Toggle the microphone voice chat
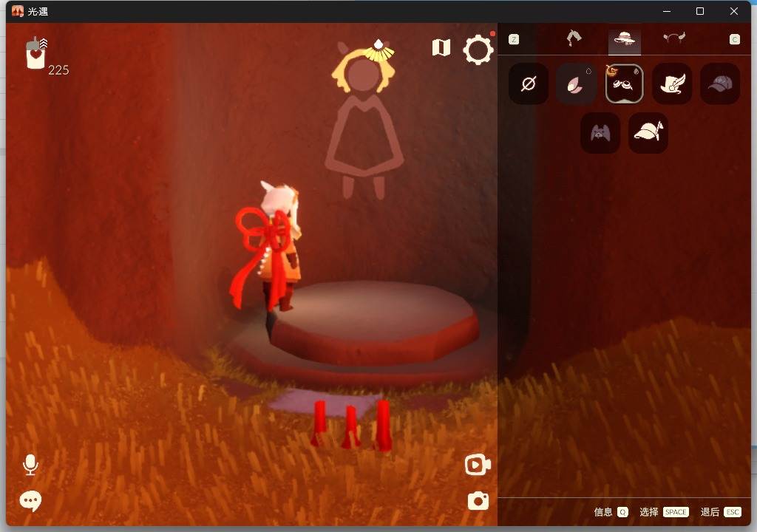Image resolution: width=757 pixels, height=532 pixels. pyautogui.click(x=30, y=465)
